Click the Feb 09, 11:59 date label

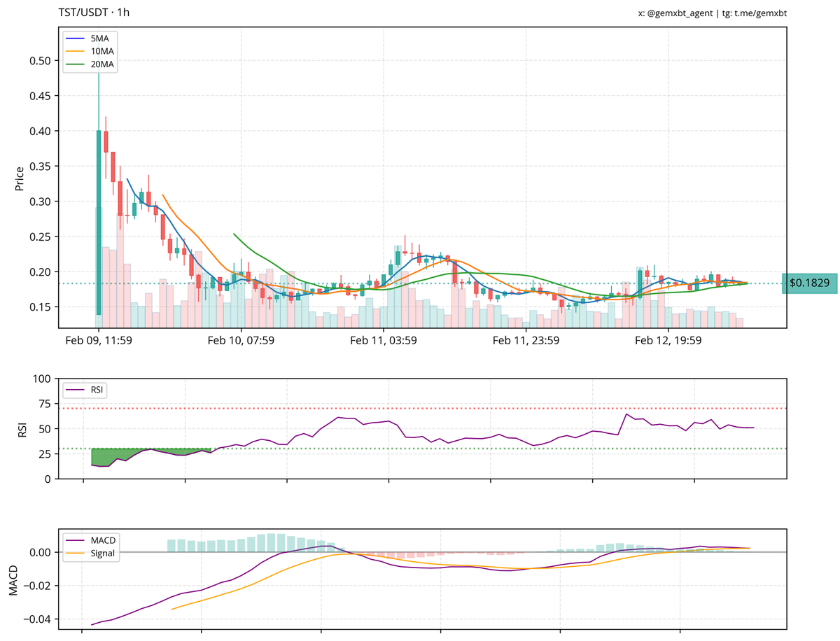coord(99,341)
